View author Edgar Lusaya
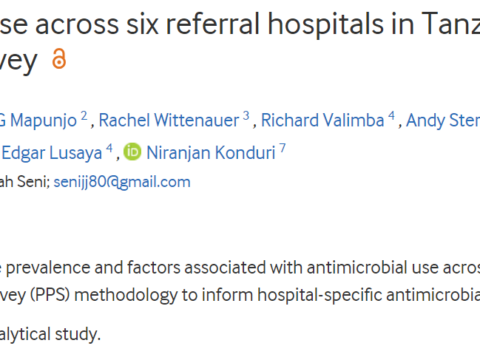 (52, 153)
